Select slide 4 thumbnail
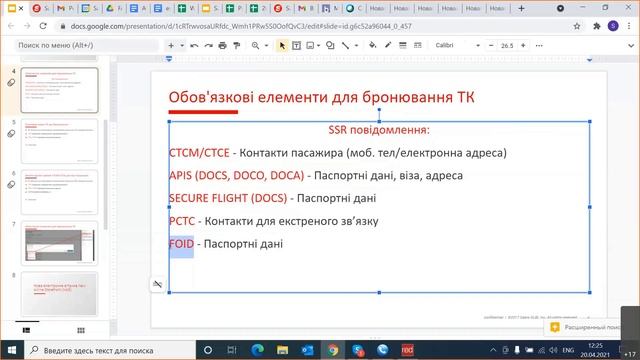 (60, 90)
